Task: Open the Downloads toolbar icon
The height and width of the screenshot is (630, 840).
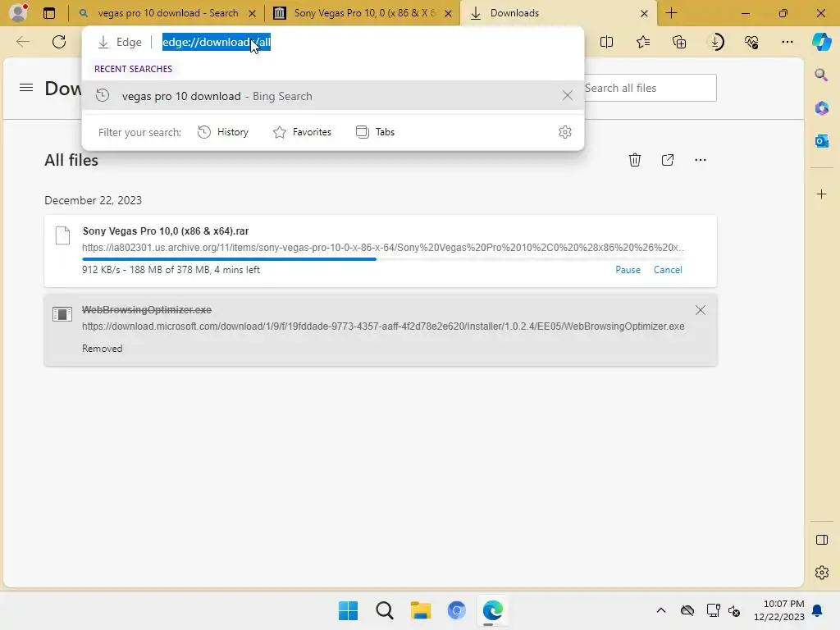Action: click(x=715, y=42)
